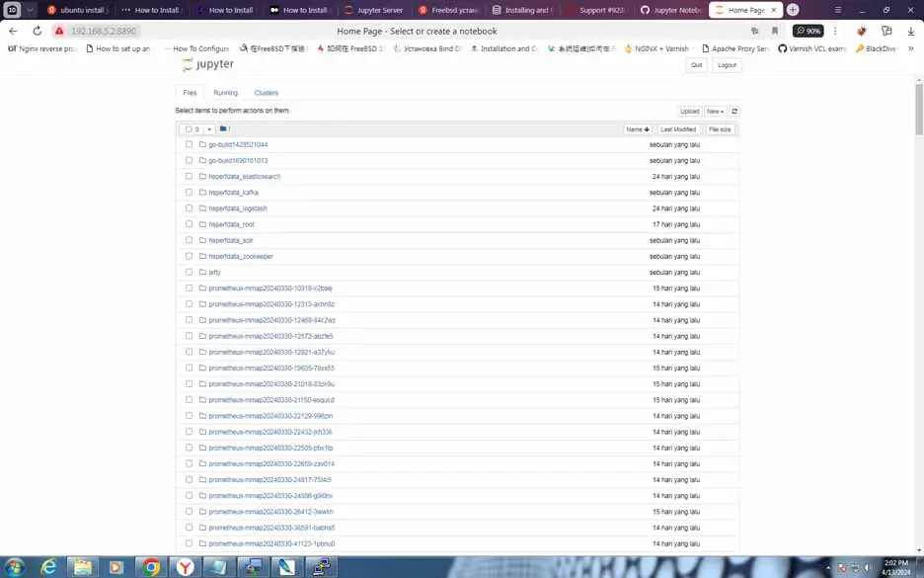Open the browser downloads icon
This screenshot has height=578, width=924.
(x=911, y=31)
